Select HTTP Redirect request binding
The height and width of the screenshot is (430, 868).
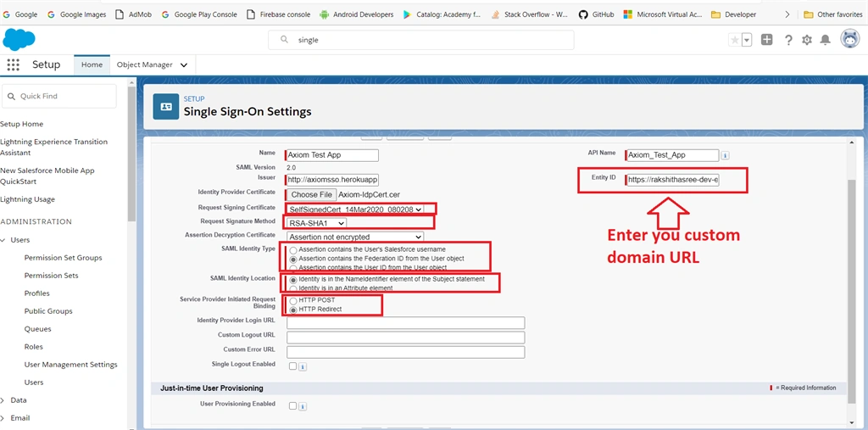tap(293, 310)
